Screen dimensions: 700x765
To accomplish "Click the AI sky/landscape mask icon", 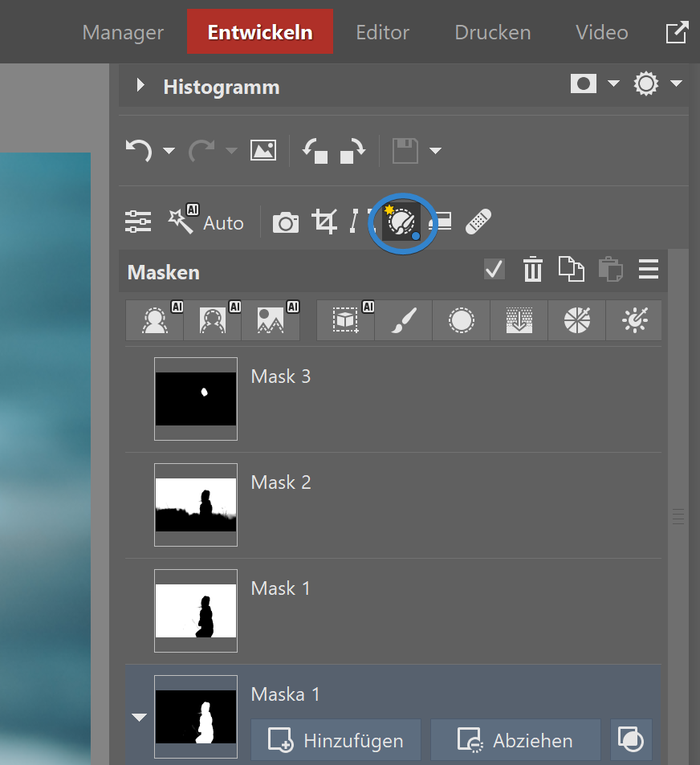I will click(271, 320).
